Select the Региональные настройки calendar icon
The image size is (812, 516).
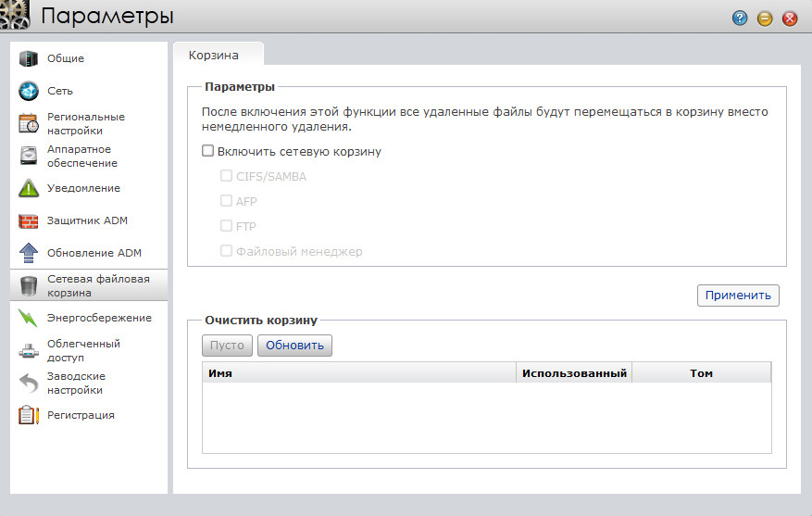point(29,124)
